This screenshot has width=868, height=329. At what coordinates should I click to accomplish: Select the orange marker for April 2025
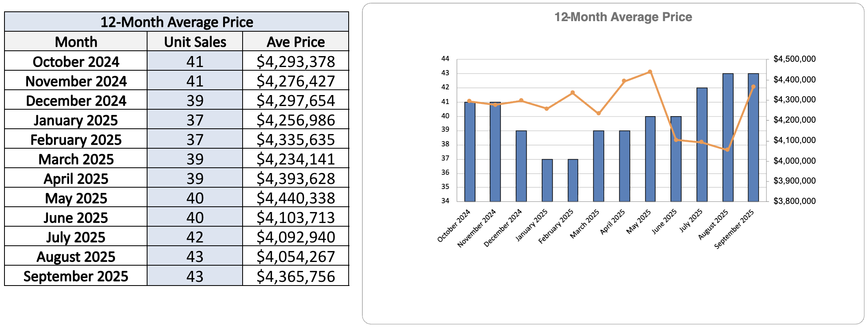[624, 81]
